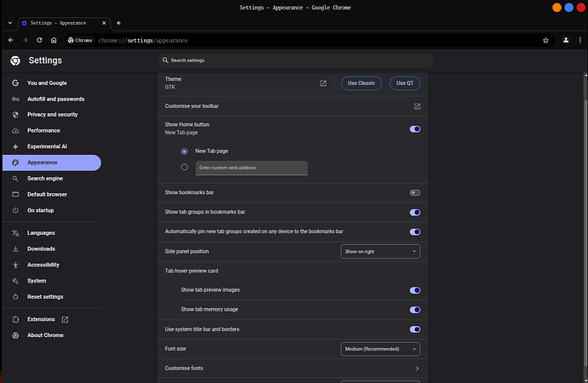Screen dimensions: 588x383
Task: Bookmark this page with the star icon
Action: click(545, 40)
